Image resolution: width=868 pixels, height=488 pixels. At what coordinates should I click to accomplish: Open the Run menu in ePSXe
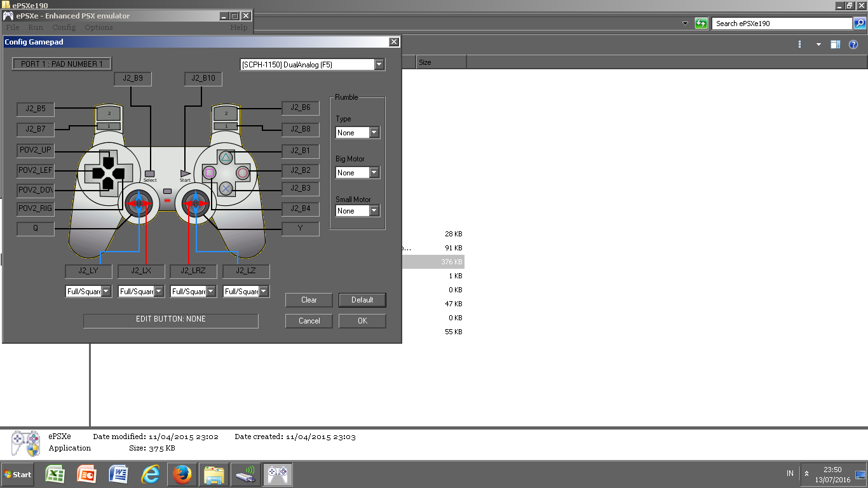click(x=36, y=27)
